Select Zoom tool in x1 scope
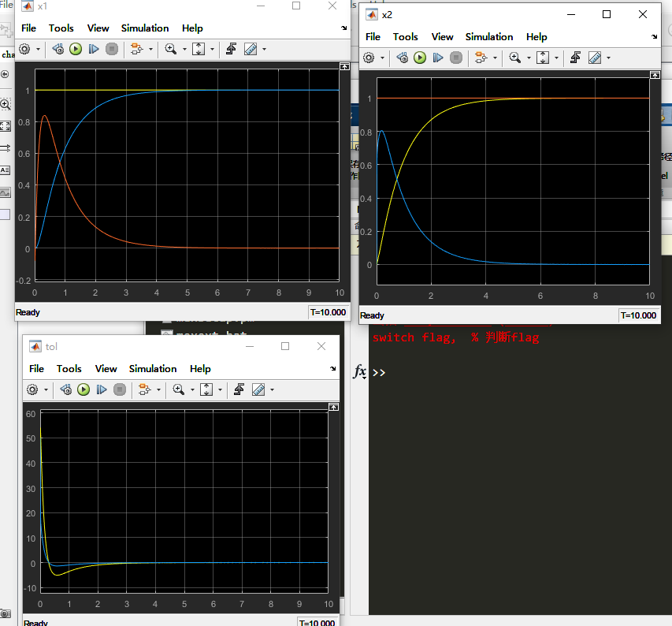The height and width of the screenshot is (626, 672). [x=171, y=49]
